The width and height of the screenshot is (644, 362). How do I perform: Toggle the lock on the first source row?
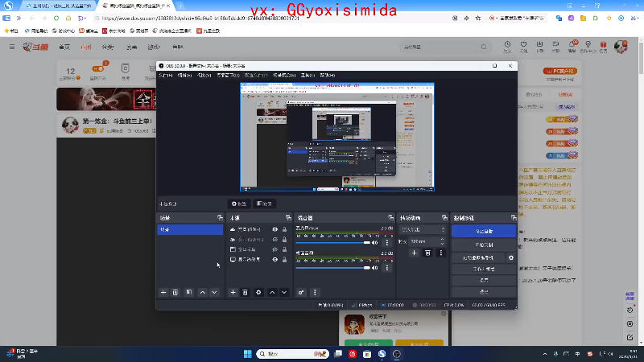(284, 229)
